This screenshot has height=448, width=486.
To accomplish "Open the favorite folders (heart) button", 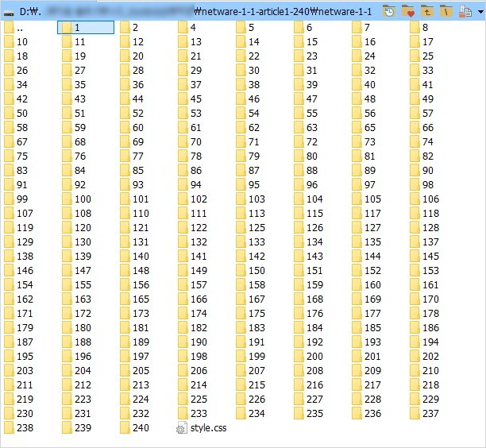I will pyautogui.click(x=408, y=11).
